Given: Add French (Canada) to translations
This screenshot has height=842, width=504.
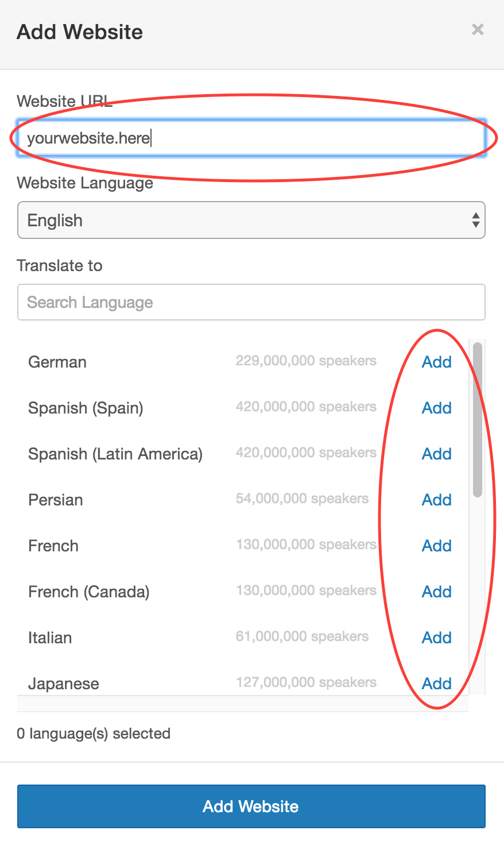Looking at the screenshot, I should (x=436, y=592).
